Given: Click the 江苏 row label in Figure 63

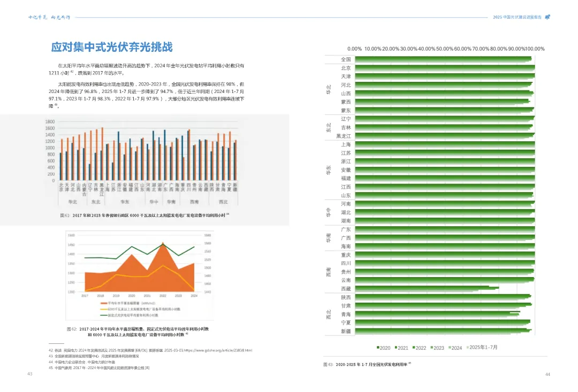Looking at the screenshot, I should coord(346,153).
